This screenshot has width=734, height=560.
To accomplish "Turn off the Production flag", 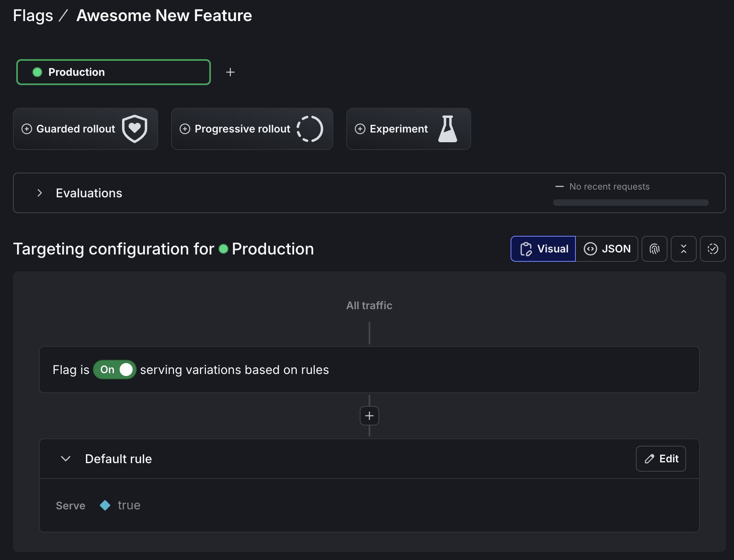I will pyautogui.click(x=115, y=370).
